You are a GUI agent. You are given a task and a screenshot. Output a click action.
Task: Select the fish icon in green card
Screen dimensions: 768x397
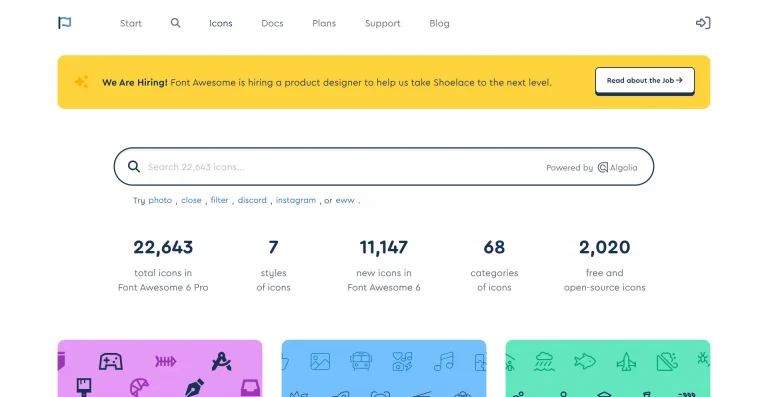click(x=585, y=362)
